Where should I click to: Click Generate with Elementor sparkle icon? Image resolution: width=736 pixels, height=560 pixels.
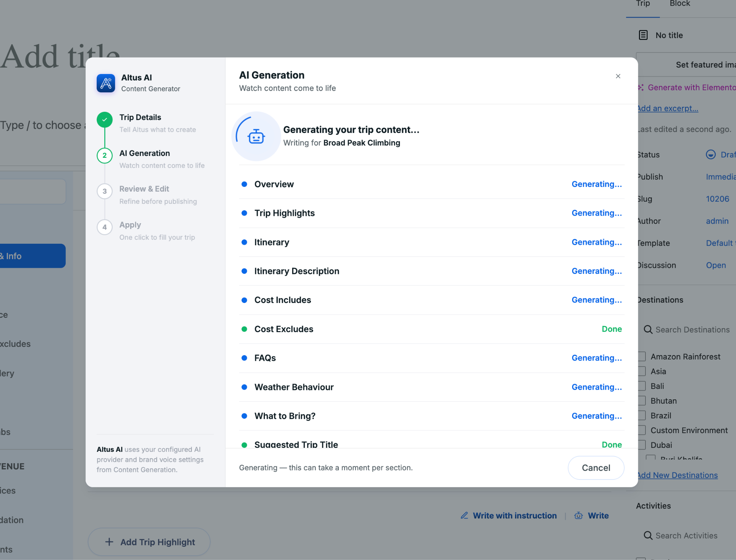click(x=641, y=87)
